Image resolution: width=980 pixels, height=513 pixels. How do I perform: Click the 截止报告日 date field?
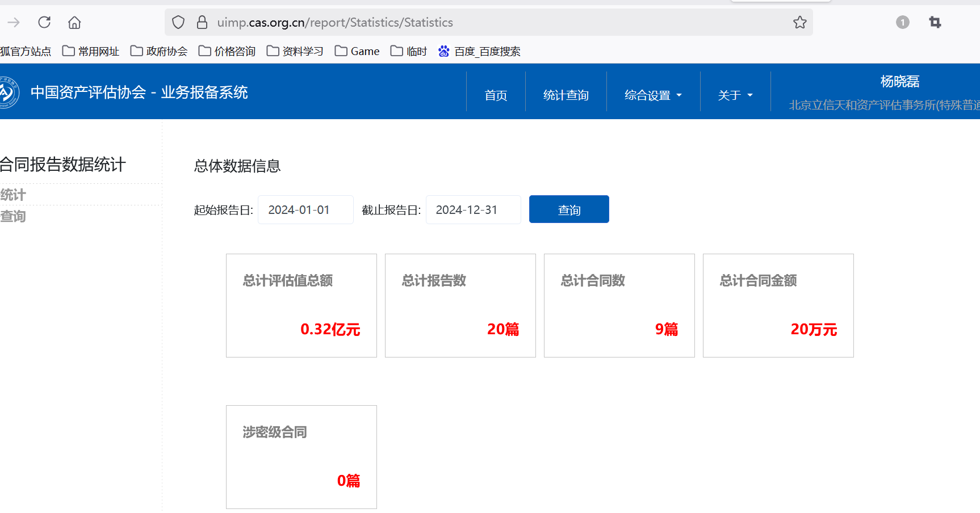click(x=473, y=210)
